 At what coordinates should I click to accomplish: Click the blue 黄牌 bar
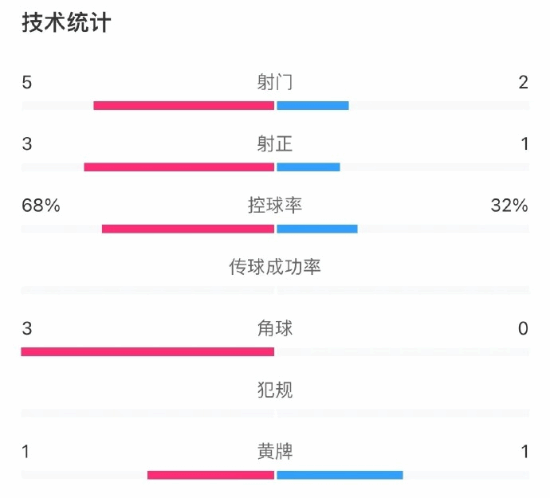(340, 475)
